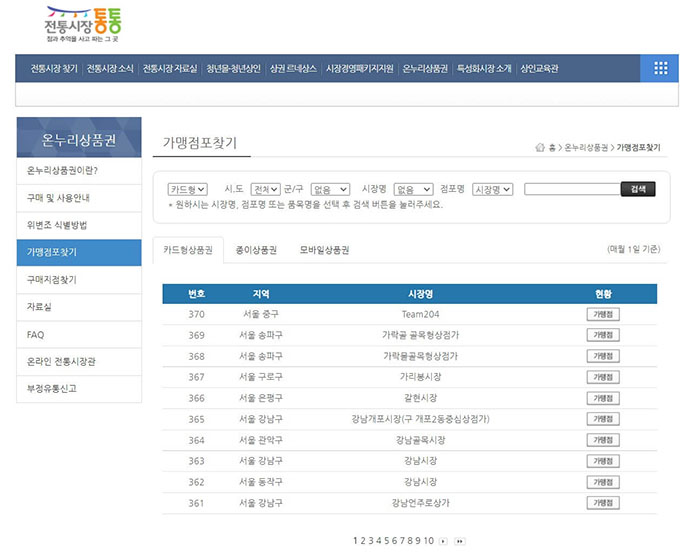The height and width of the screenshot is (559, 700).
Task: Open the 점포명 시장명 dropdown
Action: pos(493,190)
